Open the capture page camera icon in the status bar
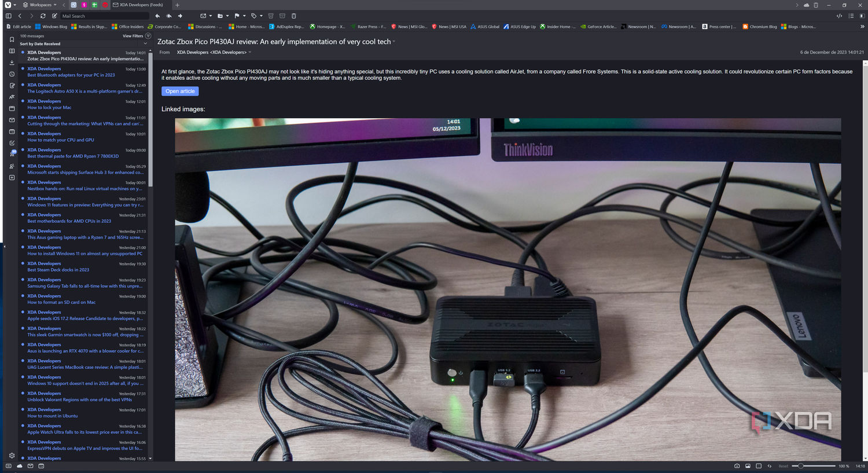The width and height of the screenshot is (868, 473). [737, 466]
